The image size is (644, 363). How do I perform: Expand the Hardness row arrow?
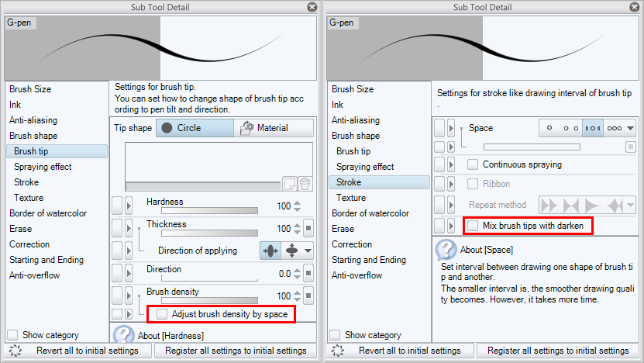pos(129,206)
